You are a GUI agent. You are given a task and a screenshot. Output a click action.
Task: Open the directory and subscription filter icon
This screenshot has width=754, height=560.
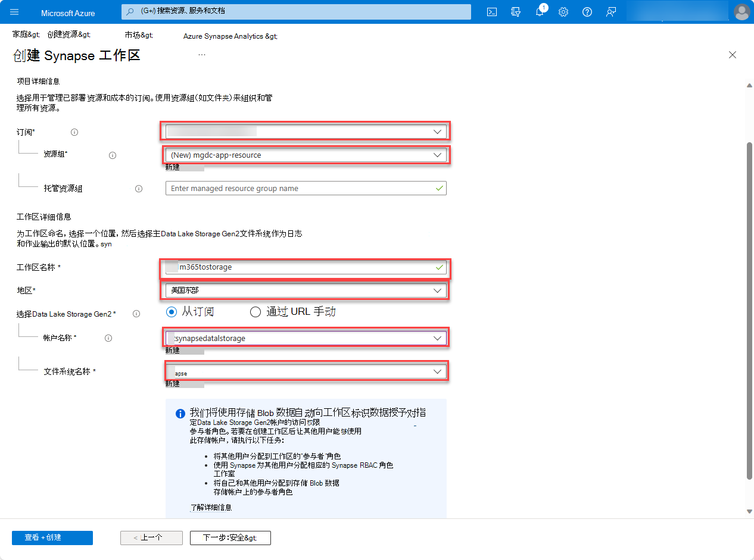point(516,12)
